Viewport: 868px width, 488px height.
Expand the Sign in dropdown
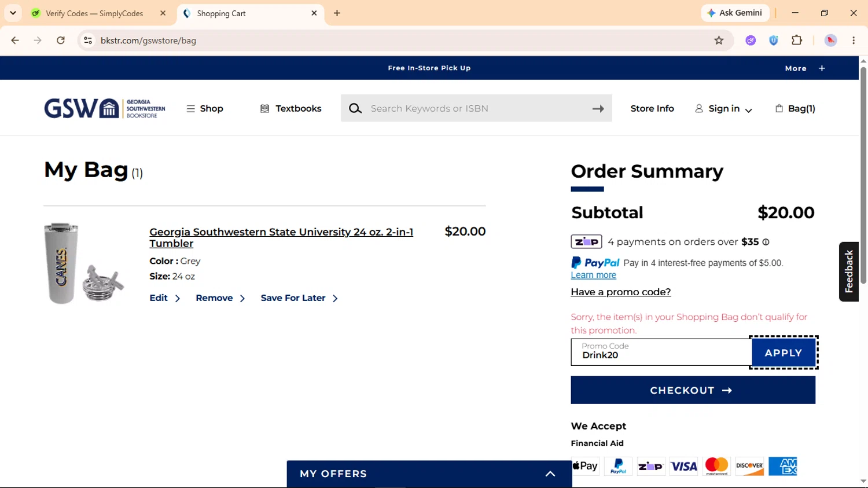723,109
